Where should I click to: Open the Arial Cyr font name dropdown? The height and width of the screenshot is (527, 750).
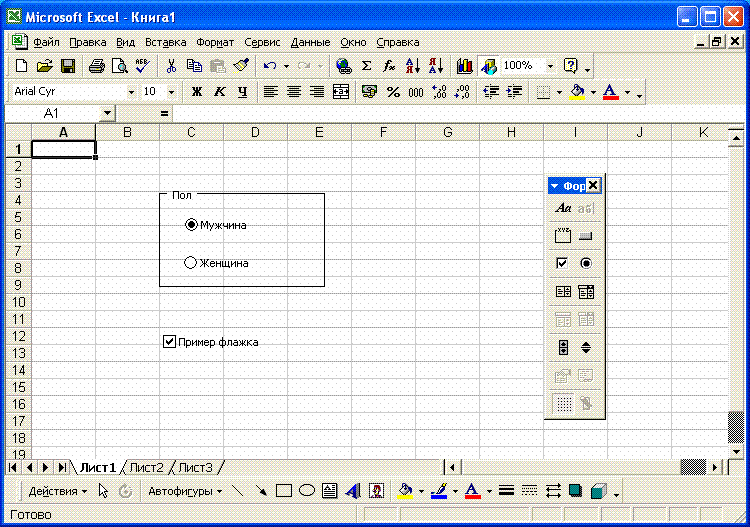131,92
